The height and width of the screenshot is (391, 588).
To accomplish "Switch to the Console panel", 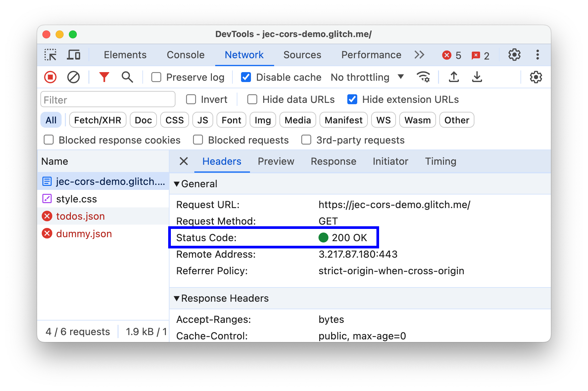I will coord(185,55).
